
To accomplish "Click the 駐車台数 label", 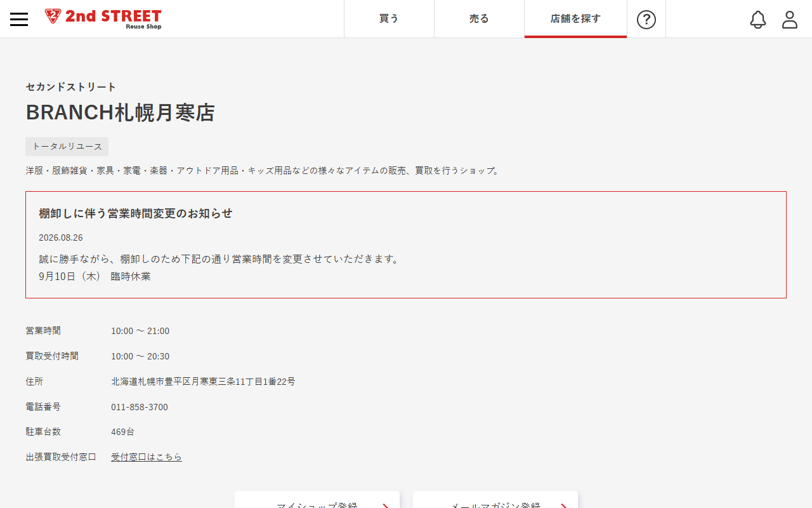I will (x=43, y=432).
